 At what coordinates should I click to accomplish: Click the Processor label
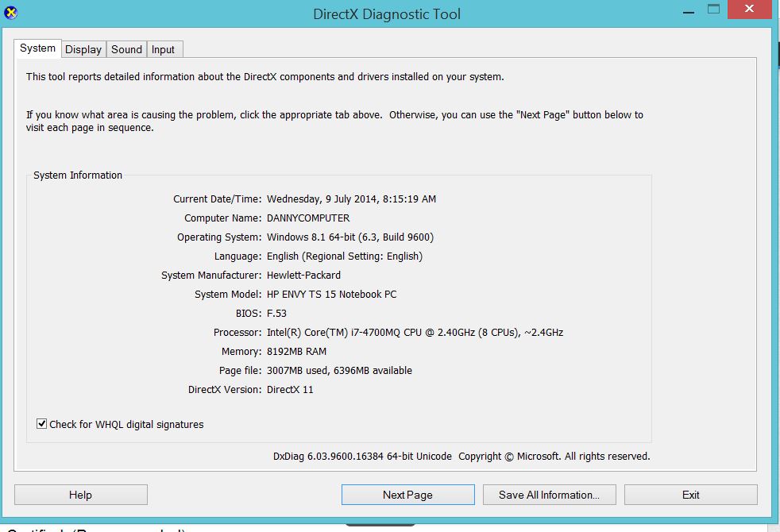click(x=237, y=333)
